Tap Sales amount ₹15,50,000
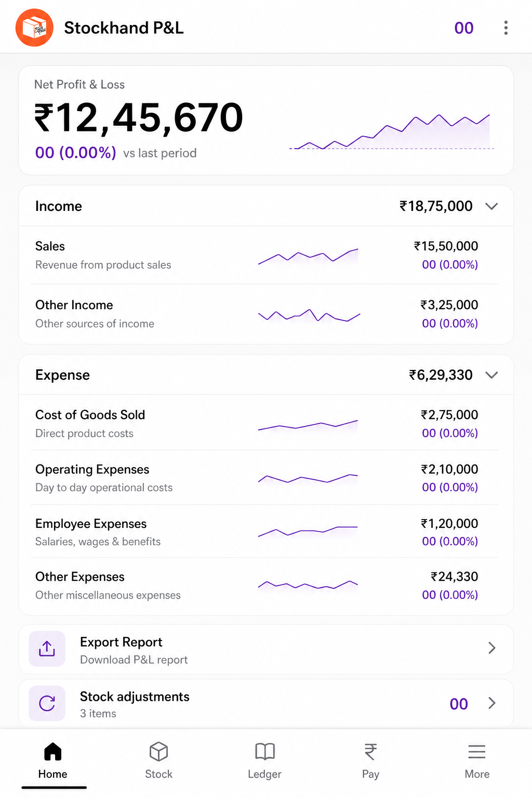Viewport: 532px width, 798px height. 446,246
